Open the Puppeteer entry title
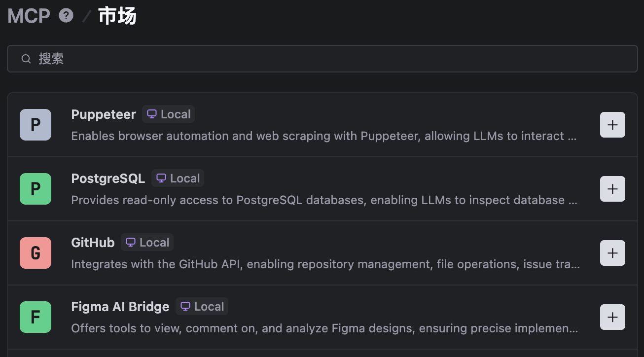This screenshot has height=357, width=644. 104,114
